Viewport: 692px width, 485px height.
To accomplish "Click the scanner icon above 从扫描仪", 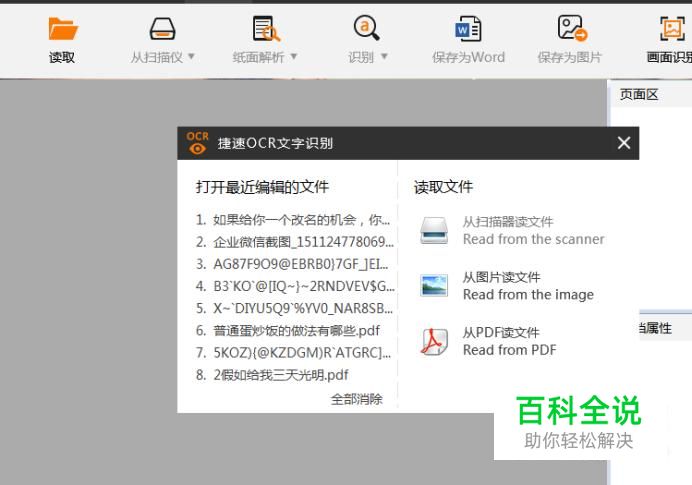I will click(162, 29).
